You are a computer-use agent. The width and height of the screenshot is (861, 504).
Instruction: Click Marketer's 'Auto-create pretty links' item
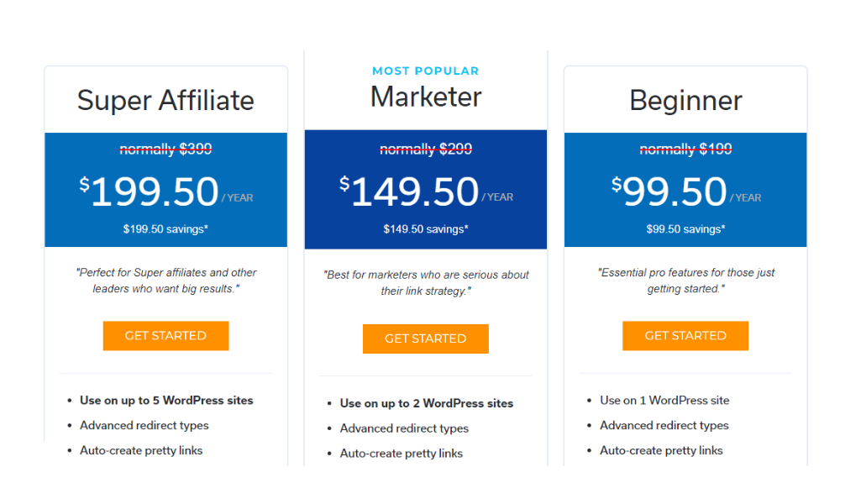point(402,454)
